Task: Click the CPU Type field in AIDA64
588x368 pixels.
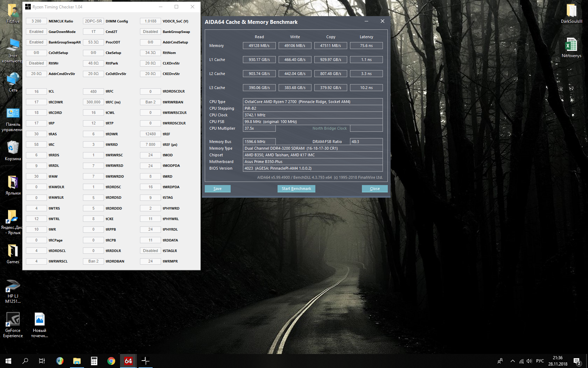Action: pyautogui.click(x=313, y=102)
